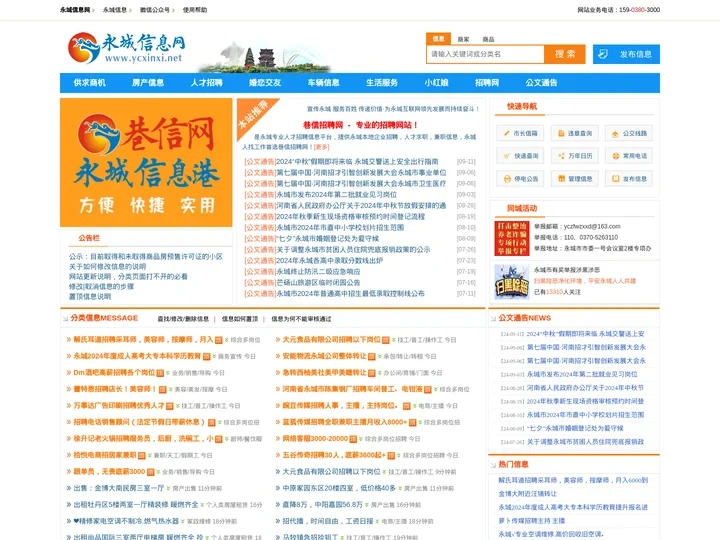
Task: Open 管理信息 quick navigation button
Action: (x=574, y=179)
